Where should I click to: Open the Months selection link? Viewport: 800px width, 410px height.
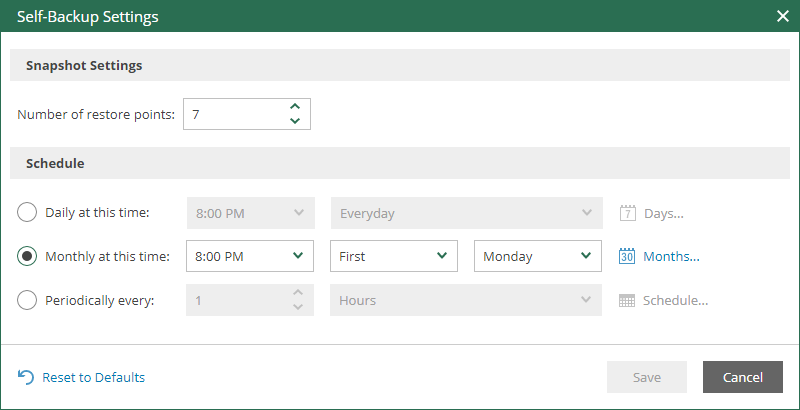pos(671,256)
